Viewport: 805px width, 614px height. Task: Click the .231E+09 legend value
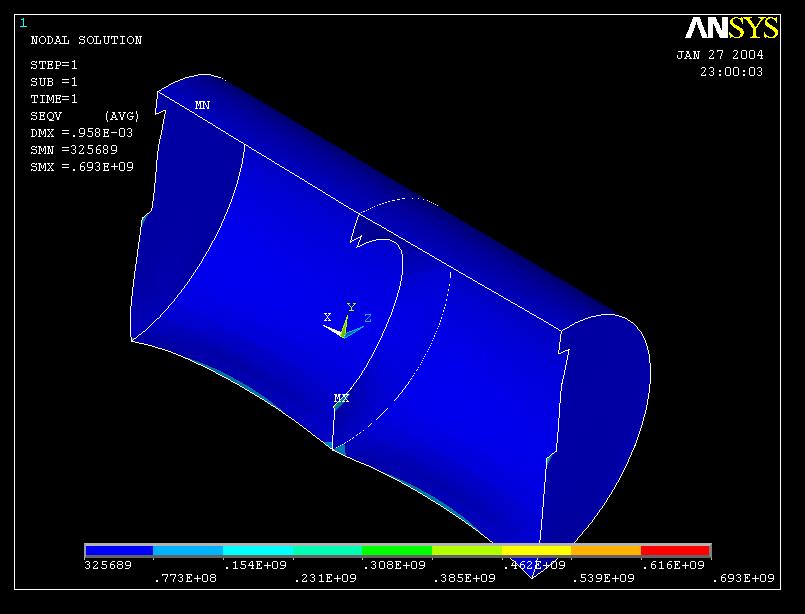(x=325, y=578)
